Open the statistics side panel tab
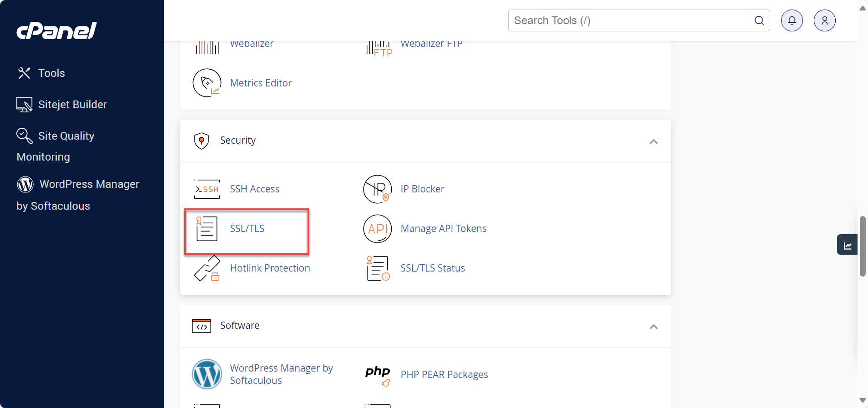The width and height of the screenshot is (868, 408). pos(847,245)
